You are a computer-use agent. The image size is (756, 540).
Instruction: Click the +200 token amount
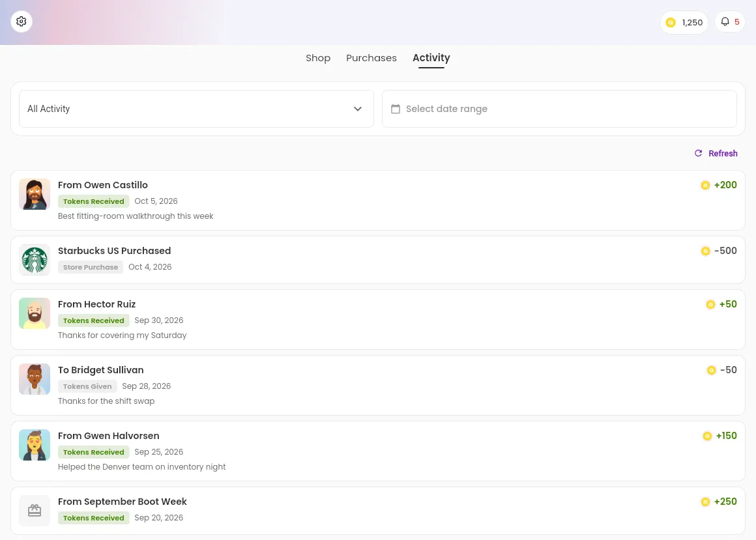(x=725, y=185)
